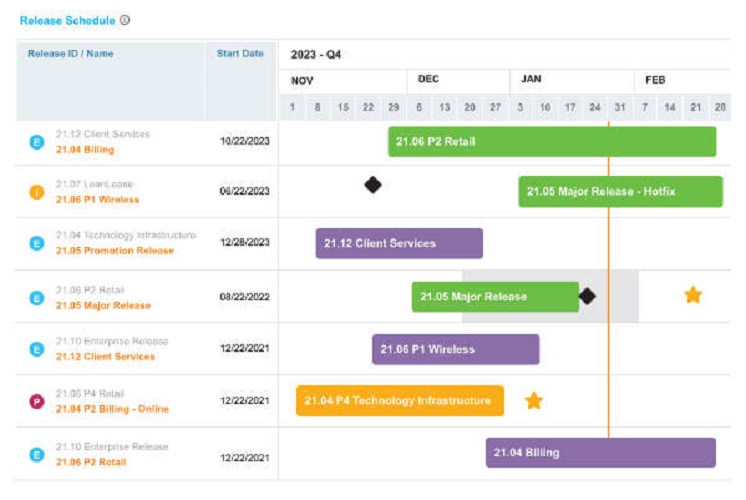Select the purple 21.06 P1 Wireless bar
This screenshot has width=746, height=500.
point(455,349)
